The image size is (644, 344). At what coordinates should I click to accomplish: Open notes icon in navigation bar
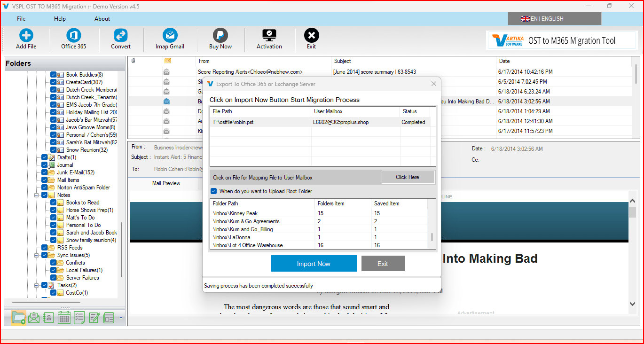click(x=94, y=318)
